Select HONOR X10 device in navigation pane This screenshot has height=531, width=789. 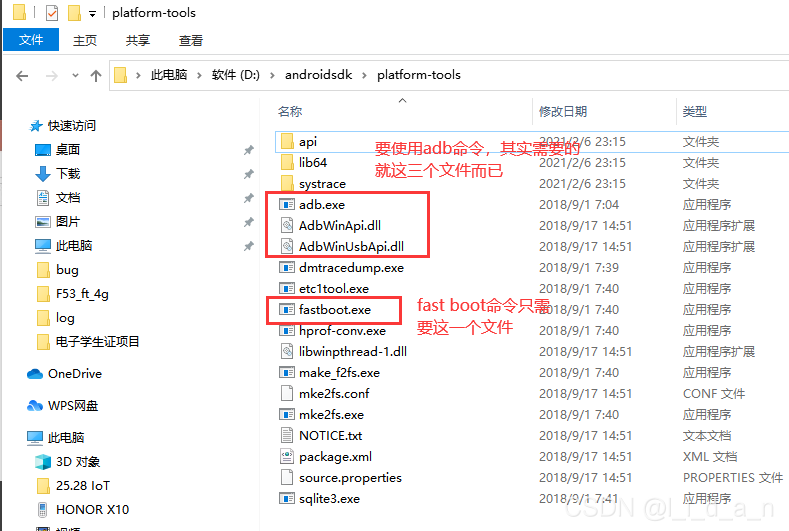click(x=93, y=510)
